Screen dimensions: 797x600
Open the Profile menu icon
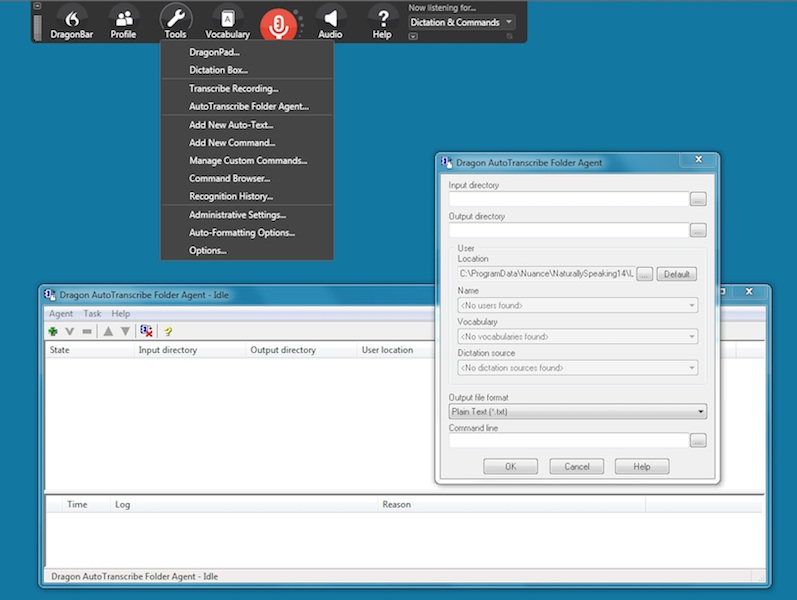[x=123, y=18]
